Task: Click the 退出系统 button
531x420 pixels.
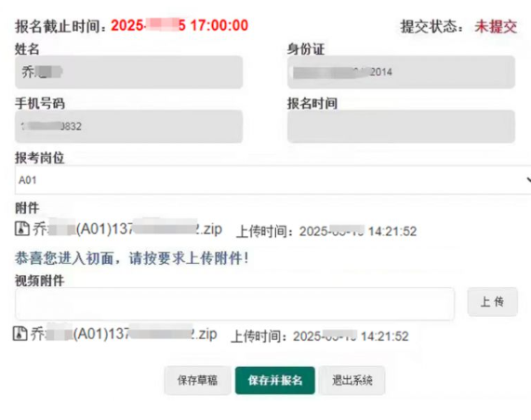Action: (352, 380)
